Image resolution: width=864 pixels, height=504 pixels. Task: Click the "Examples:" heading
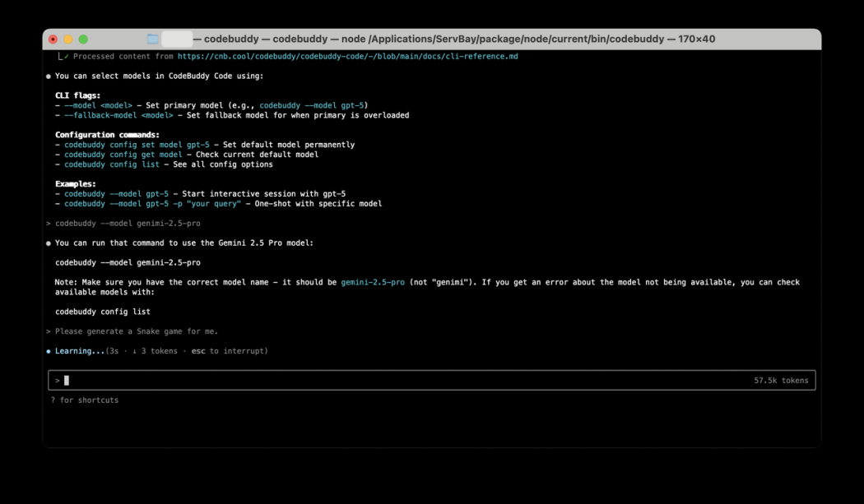[x=76, y=183]
